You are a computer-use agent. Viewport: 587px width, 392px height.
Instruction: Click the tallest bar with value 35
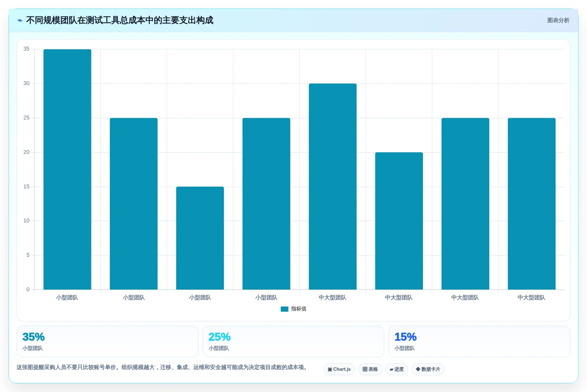pyautogui.click(x=67, y=169)
